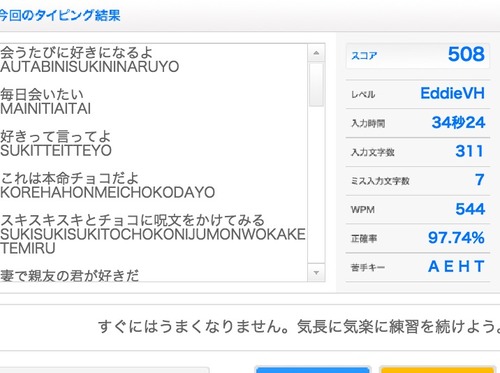The image size is (500, 373).
Task: Click the romaji MAINITIAITAI
Action: click(45, 109)
